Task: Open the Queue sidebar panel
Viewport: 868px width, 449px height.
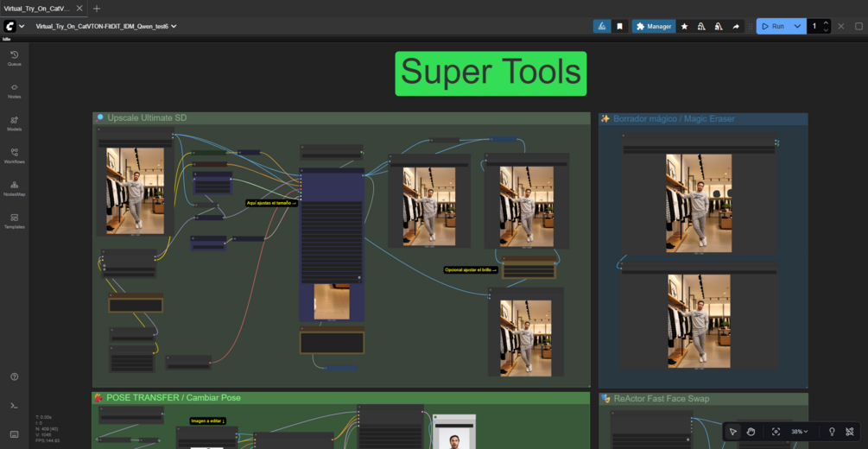Action: click(15, 58)
